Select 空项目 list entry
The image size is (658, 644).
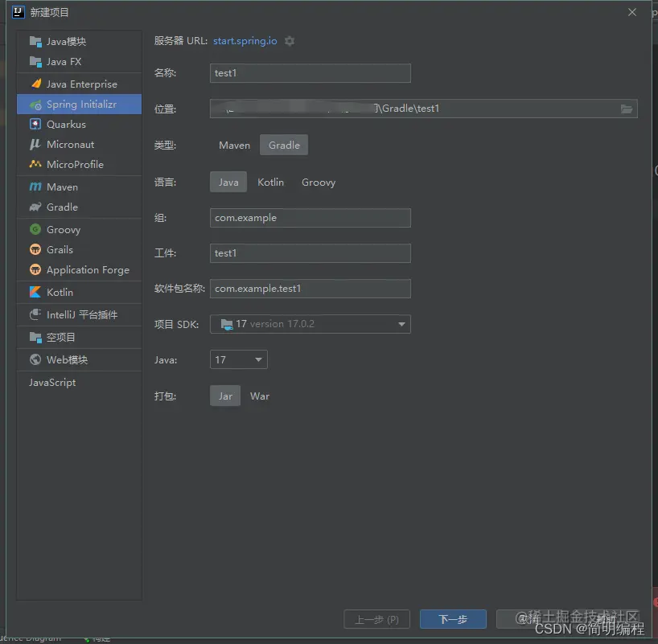point(80,337)
